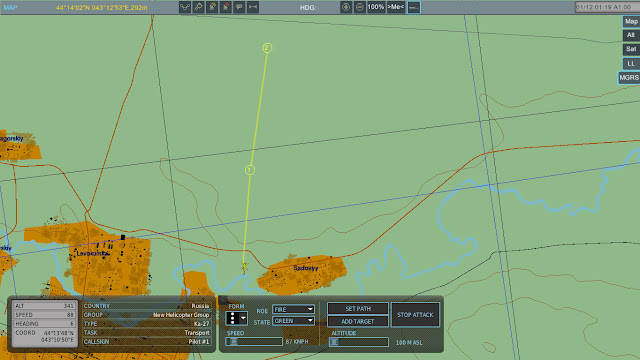This screenshot has height=360, width=640.
Task: Select the path waypoints tool icon
Action: [x=185, y=7]
